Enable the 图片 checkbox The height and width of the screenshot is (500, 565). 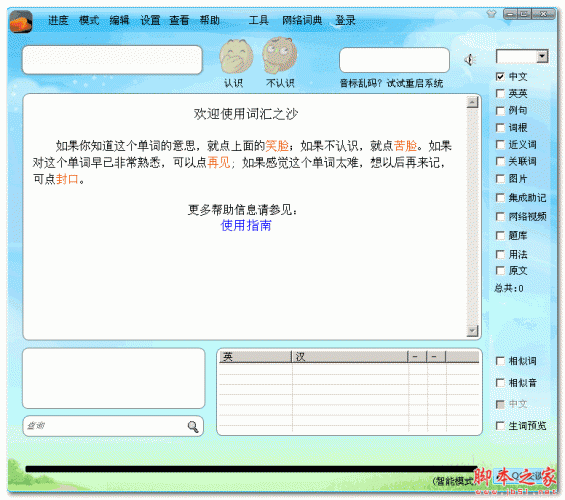tap(500, 179)
